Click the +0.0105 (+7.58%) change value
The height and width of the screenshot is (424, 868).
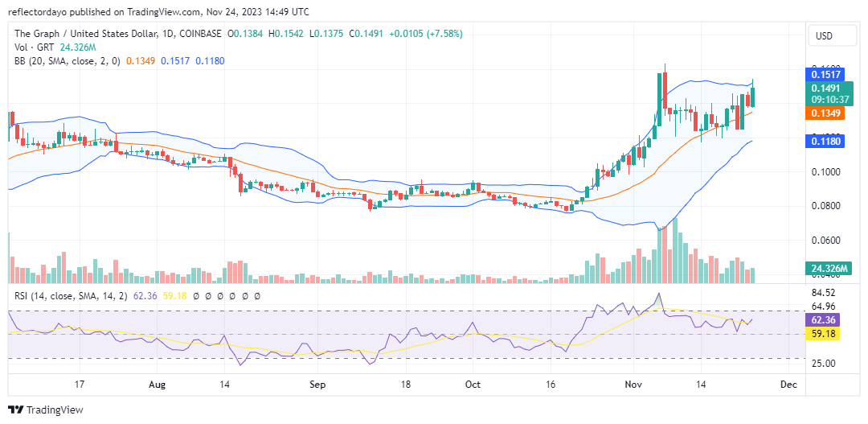click(425, 34)
